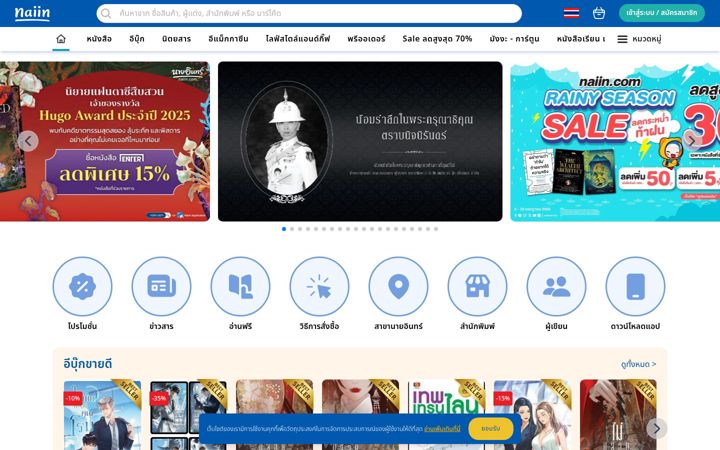Open the สาขานายอินทร์ location pin icon
The width and height of the screenshot is (720, 450).
pos(398,287)
